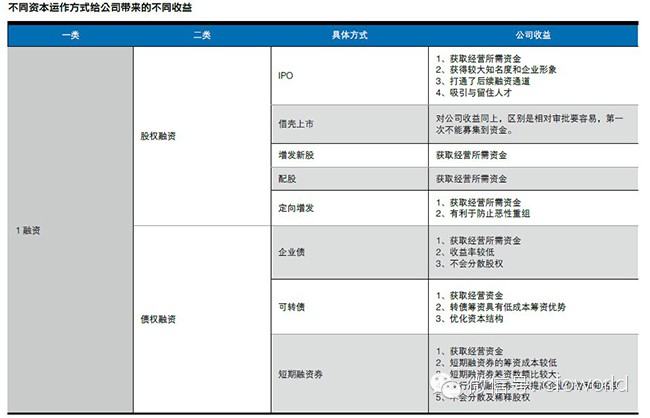Click the 债权融资 cell
The width and height of the screenshot is (650, 418).
coord(202,319)
